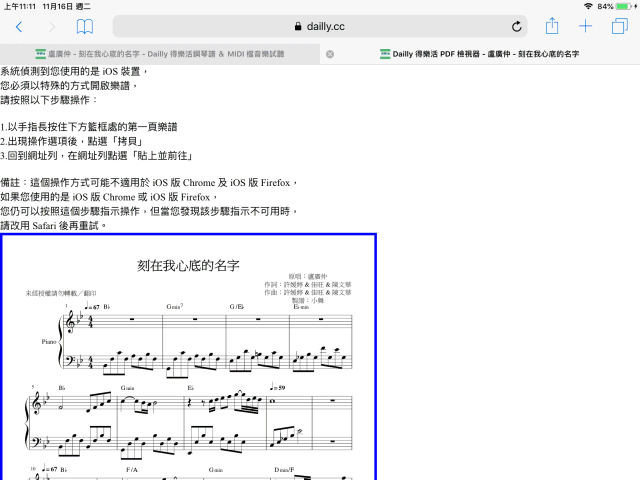Click the Piano label on the score
The image size is (640, 480).
pos(47,340)
